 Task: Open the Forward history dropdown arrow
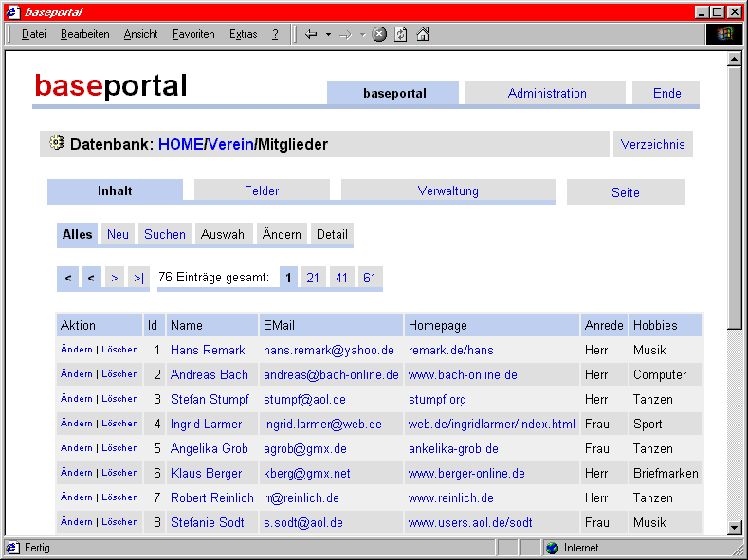coord(362,34)
